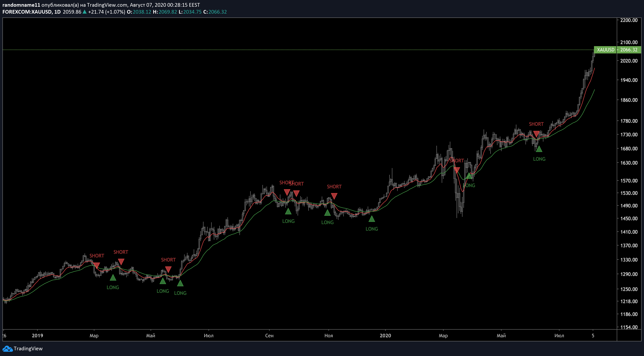644x356 pixels.
Task: Click the 1290.00 price axis label
Action: 629,274
